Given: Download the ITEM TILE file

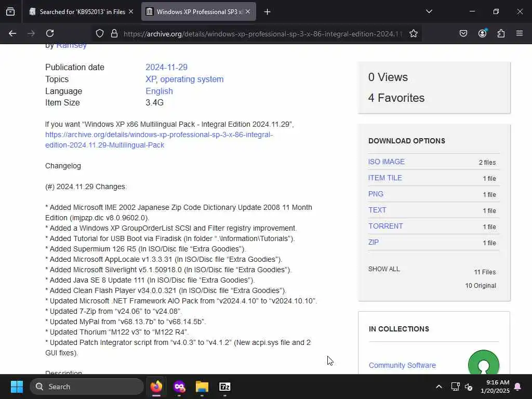Looking at the screenshot, I should point(385,178).
